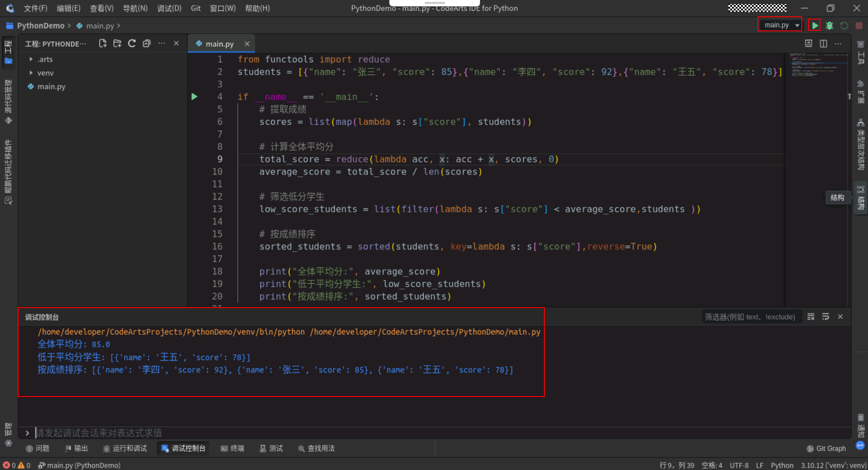Open the 鲲鹏代码迁移插件 sidebar panel
The width and height of the screenshot is (868, 470).
(x=8, y=171)
